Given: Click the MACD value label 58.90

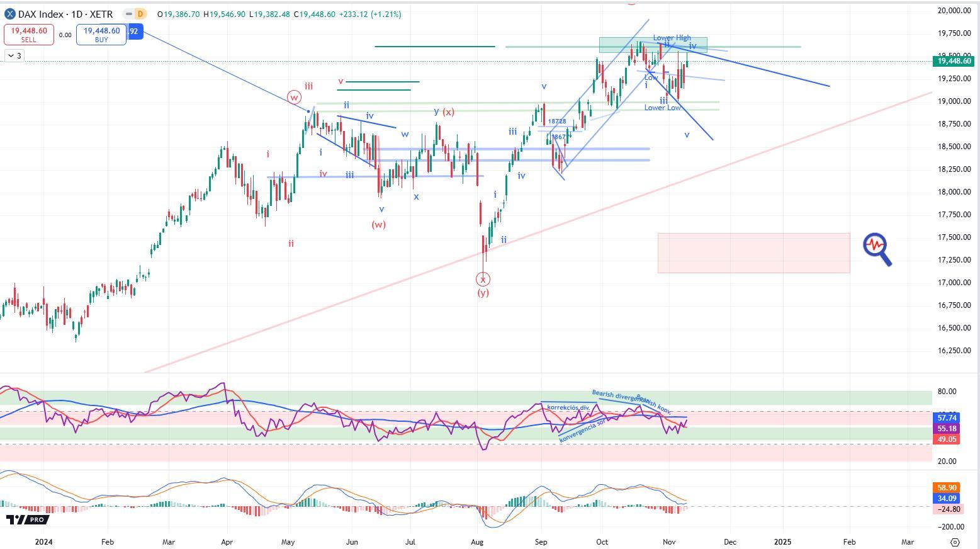Looking at the screenshot, I should click(947, 487).
